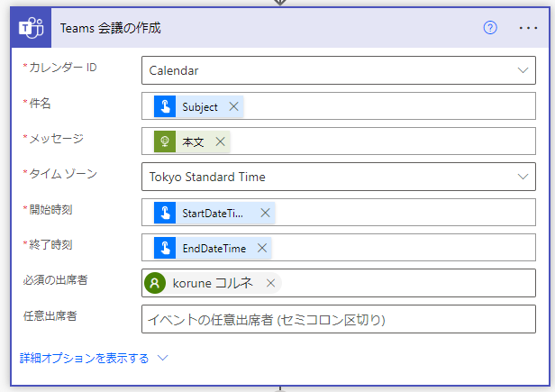Click the StartDateTime token's trigger icon
The image size is (555, 392).
click(x=165, y=213)
